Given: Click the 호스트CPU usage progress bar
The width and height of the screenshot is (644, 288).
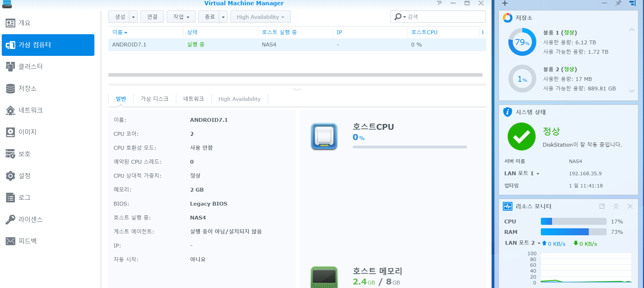Looking at the screenshot, I should click(410, 147).
